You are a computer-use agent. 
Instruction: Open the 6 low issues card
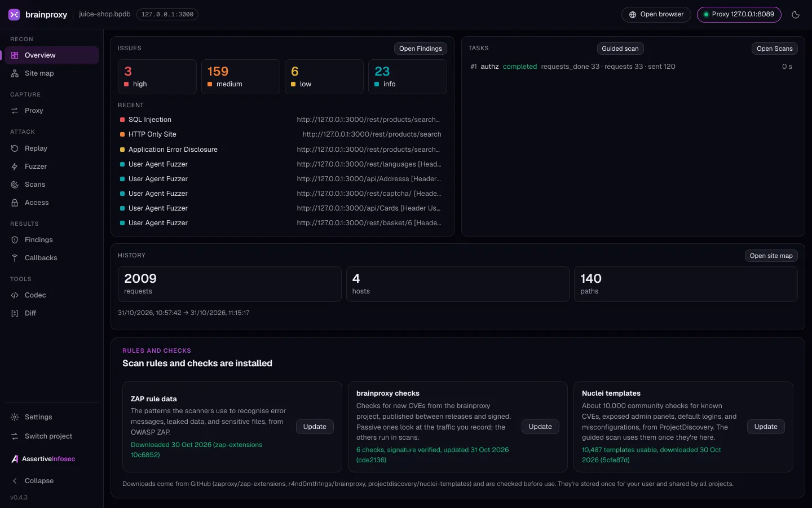click(324, 77)
